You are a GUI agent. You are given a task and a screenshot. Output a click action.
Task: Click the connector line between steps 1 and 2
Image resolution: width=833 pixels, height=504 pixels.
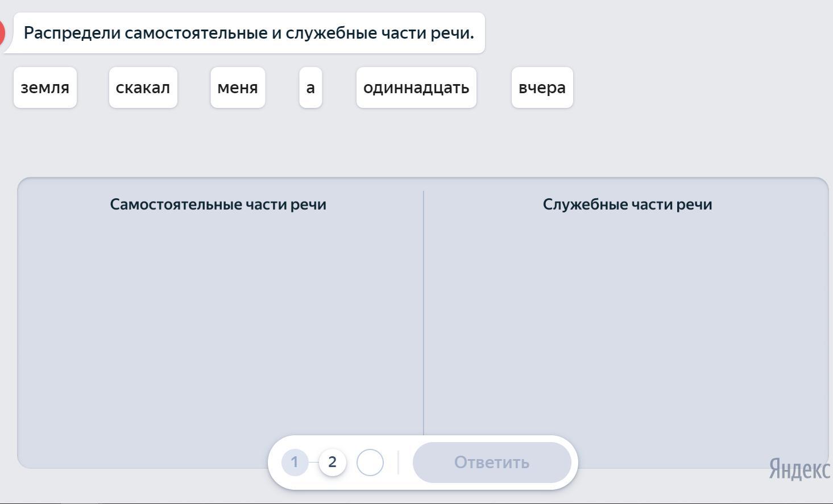[313, 463]
